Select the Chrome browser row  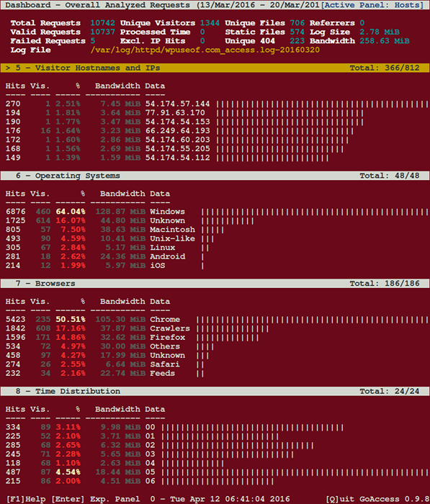point(215,319)
